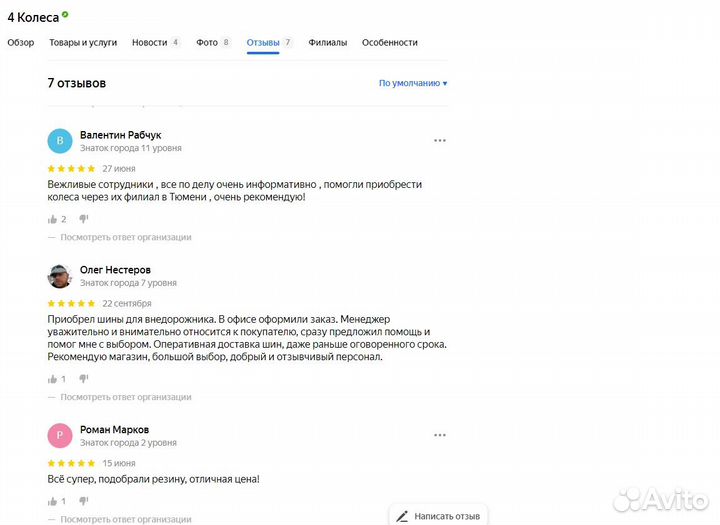Screen dimensions: 720x525
Task: Open the Товары и услуги tab
Action: pyautogui.click(x=83, y=43)
